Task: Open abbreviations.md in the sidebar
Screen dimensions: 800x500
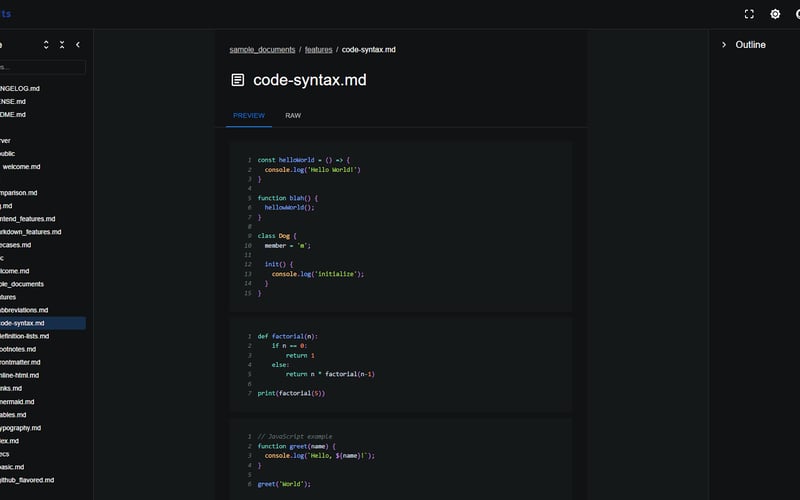Action: coord(24,310)
